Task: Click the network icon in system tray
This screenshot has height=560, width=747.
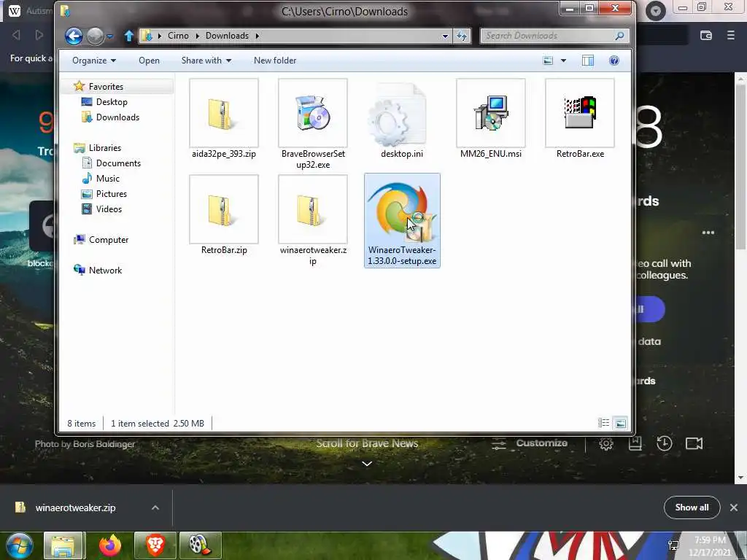Action: [x=673, y=545]
